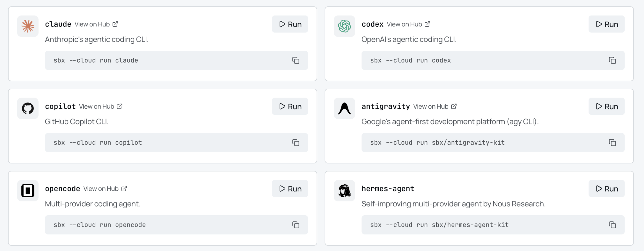Click the 'hermes-agent' agent name
Viewport: 644px width, 251px height.
pos(388,189)
